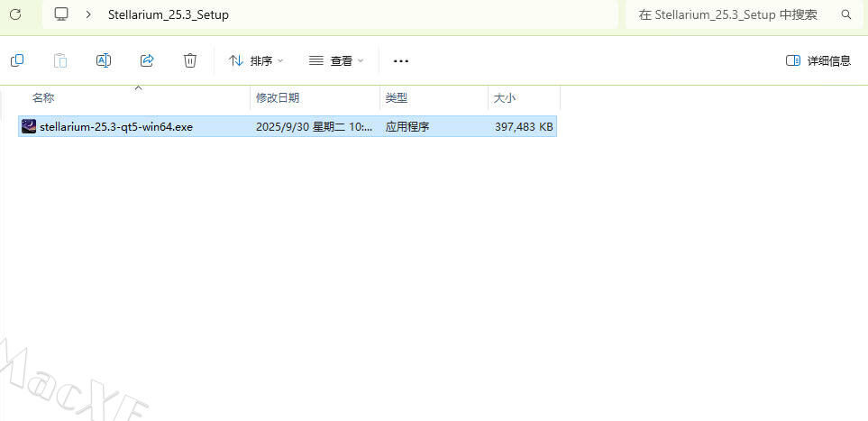Viewport: 868px width, 421px height.
Task: Click the monitor icon in the address bar
Action: click(61, 14)
